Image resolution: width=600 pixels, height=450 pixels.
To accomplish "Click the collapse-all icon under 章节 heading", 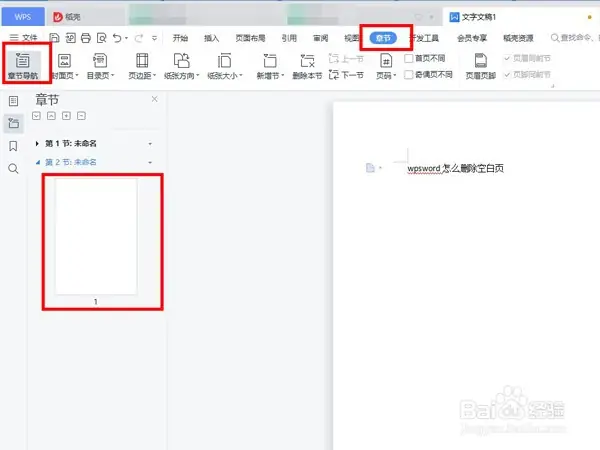I will coord(51,116).
